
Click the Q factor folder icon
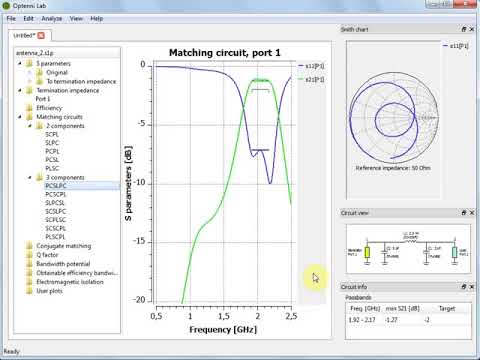tap(29, 255)
